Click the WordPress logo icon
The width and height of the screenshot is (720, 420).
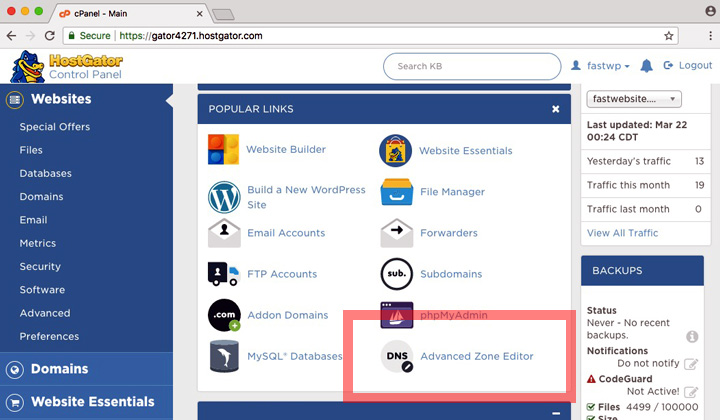[x=224, y=197]
